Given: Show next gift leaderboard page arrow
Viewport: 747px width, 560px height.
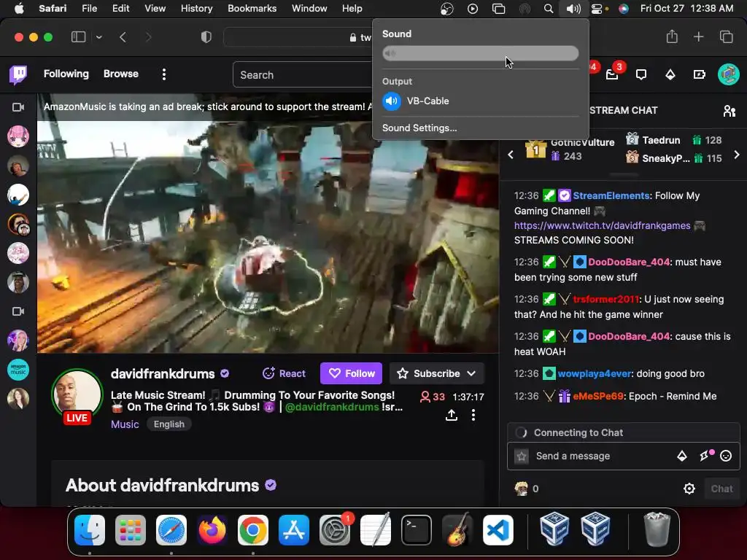Looking at the screenshot, I should 737,155.
